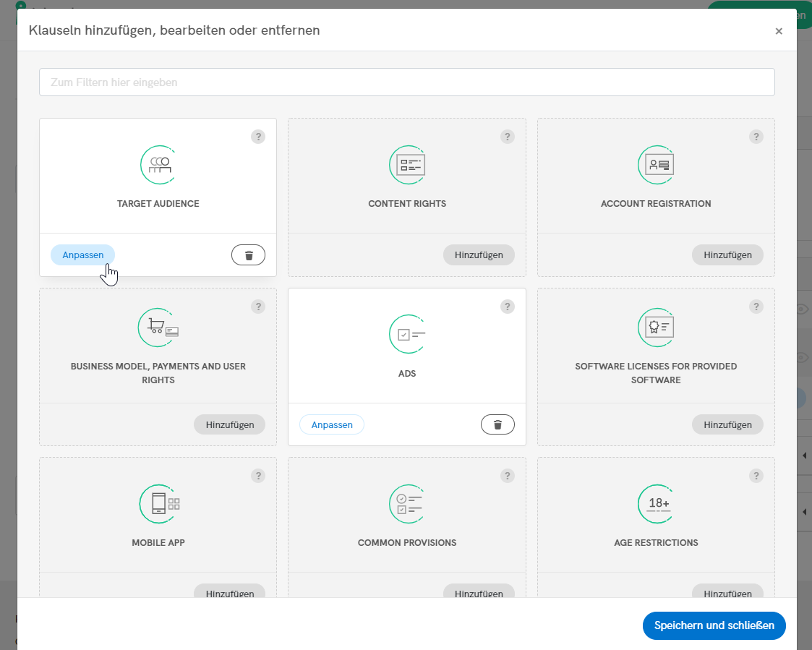812x650 pixels.
Task: Click the Common Provisions checklist icon
Action: [408, 503]
